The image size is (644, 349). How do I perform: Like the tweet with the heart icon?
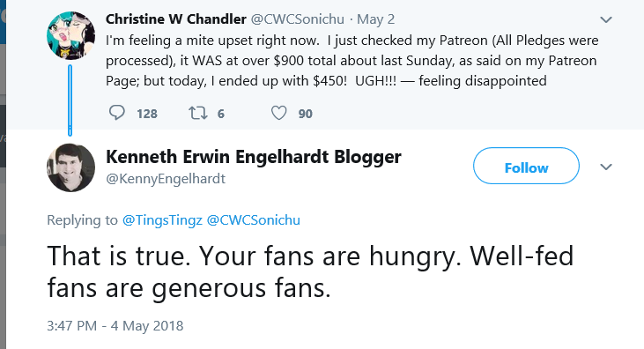279,113
